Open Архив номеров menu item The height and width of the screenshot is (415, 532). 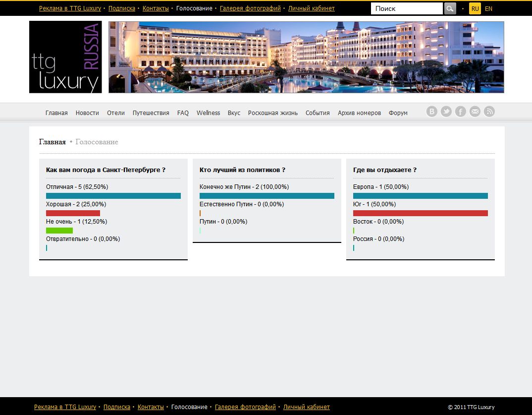pyautogui.click(x=359, y=113)
